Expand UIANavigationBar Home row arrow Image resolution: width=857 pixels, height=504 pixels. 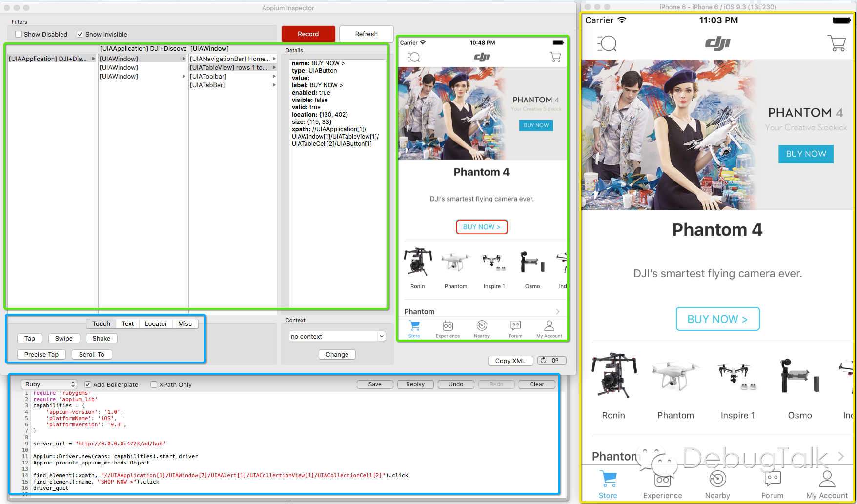click(x=274, y=59)
